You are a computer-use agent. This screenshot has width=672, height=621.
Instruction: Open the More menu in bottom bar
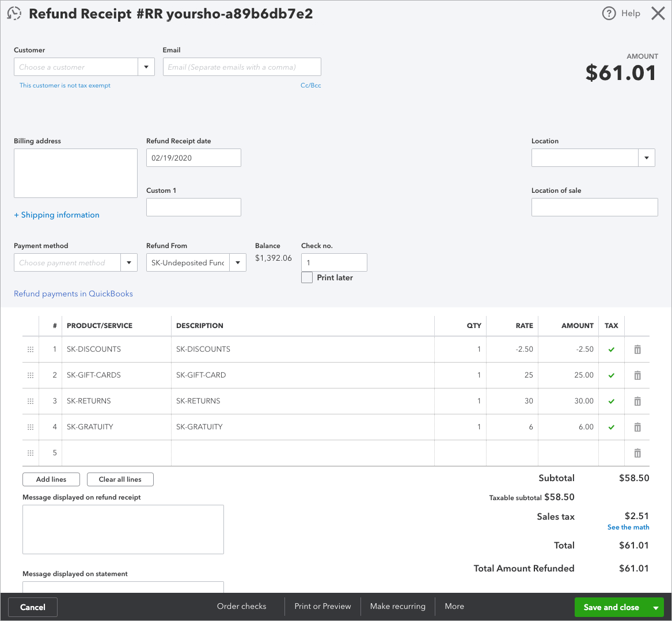click(x=454, y=607)
